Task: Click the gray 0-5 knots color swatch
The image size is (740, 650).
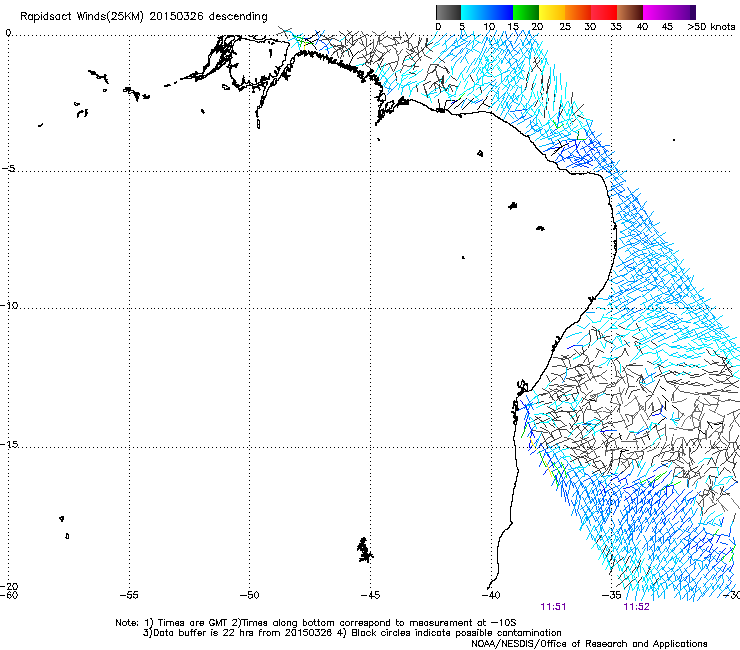Action: pos(448,12)
